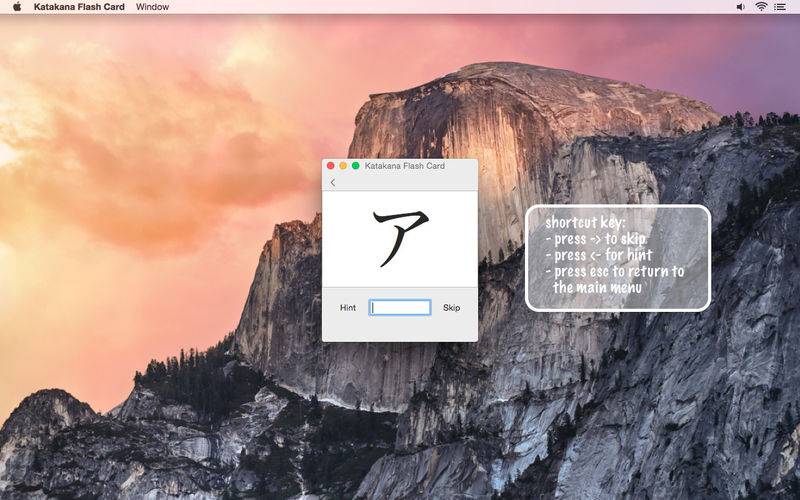
Task: Open the Apple menu
Action: [17, 7]
